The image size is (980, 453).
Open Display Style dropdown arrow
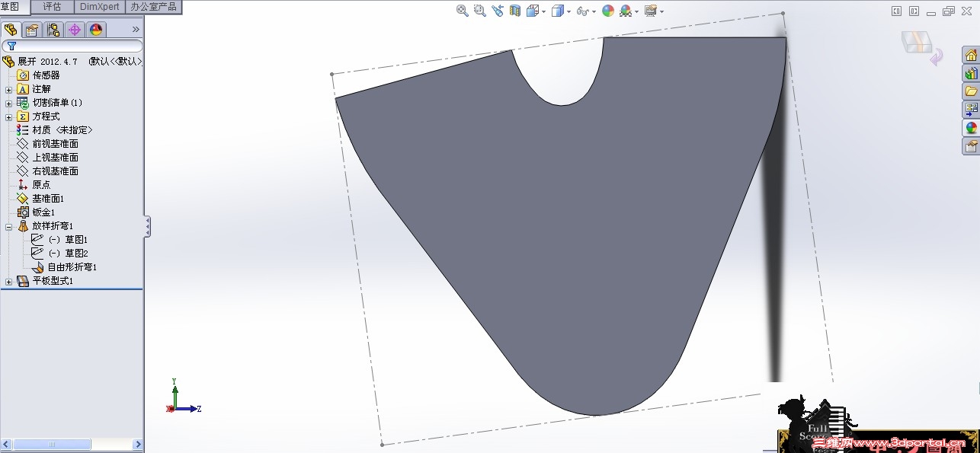point(568,11)
